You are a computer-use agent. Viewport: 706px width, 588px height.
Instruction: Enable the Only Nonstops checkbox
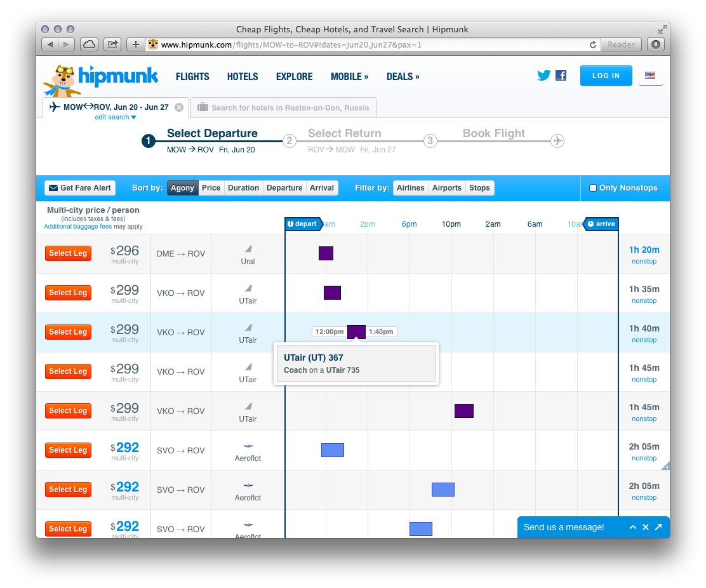pyautogui.click(x=593, y=188)
